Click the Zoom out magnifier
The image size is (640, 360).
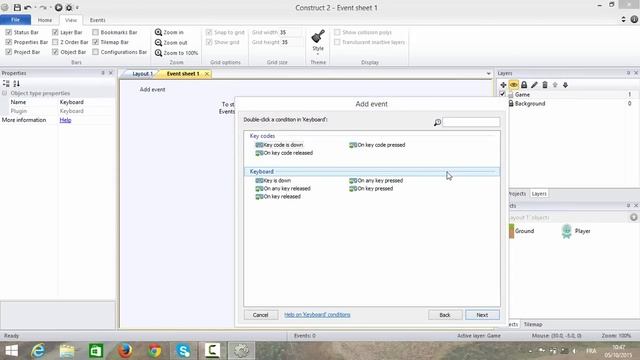tap(158, 42)
